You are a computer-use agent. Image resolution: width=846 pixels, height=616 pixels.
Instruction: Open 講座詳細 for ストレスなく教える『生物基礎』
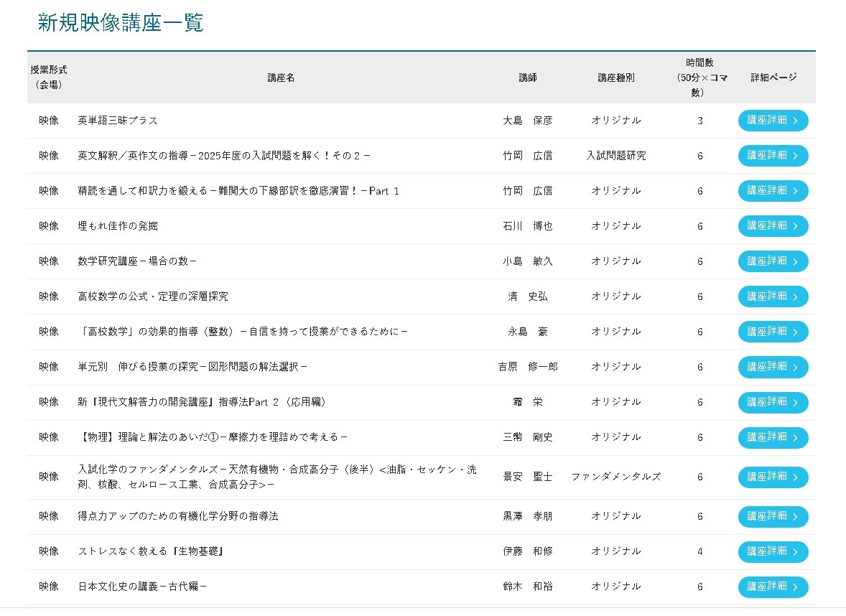coord(773,551)
